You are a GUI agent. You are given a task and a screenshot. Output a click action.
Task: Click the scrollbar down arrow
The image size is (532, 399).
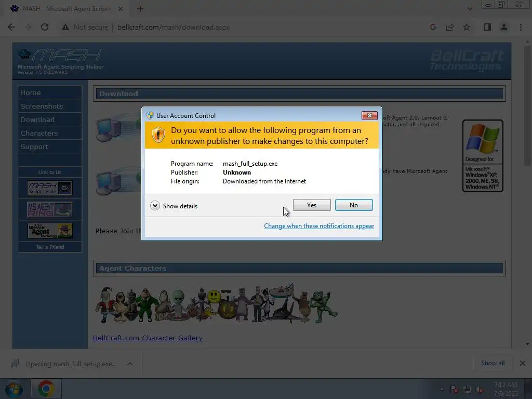pyautogui.click(x=528, y=344)
